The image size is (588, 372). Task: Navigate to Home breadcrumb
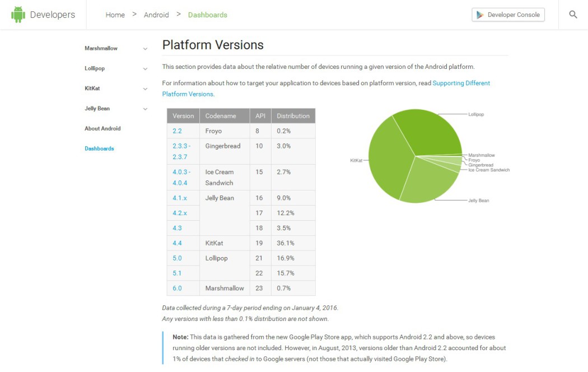(x=115, y=15)
